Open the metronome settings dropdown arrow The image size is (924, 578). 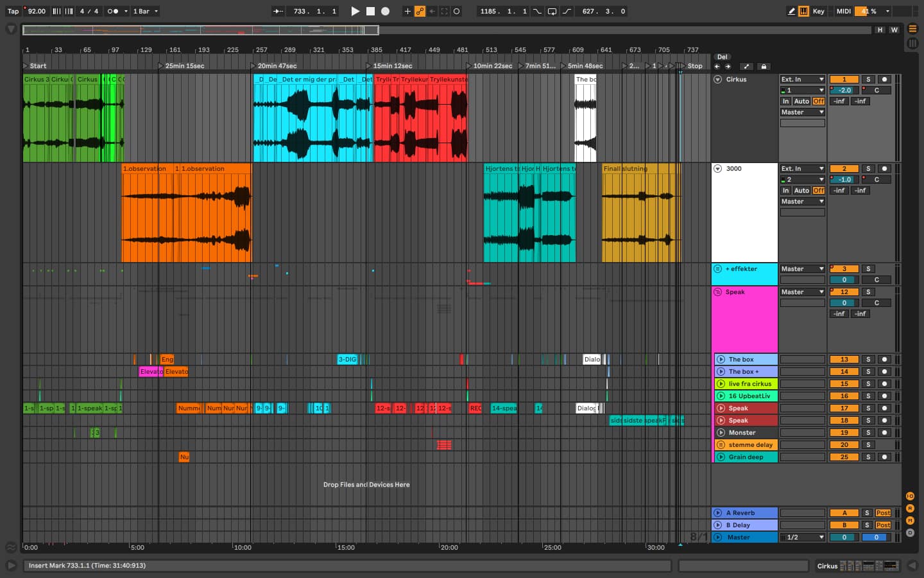point(125,11)
